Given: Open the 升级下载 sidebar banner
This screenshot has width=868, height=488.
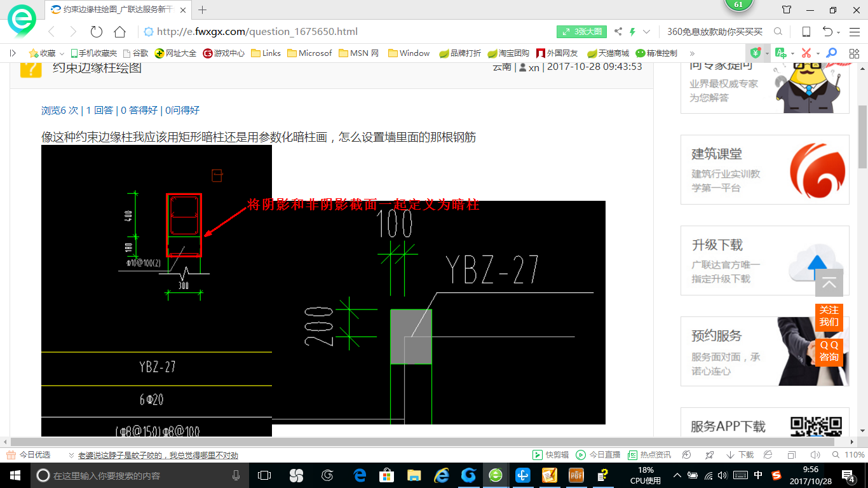Looking at the screenshot, I should point(765,261).
